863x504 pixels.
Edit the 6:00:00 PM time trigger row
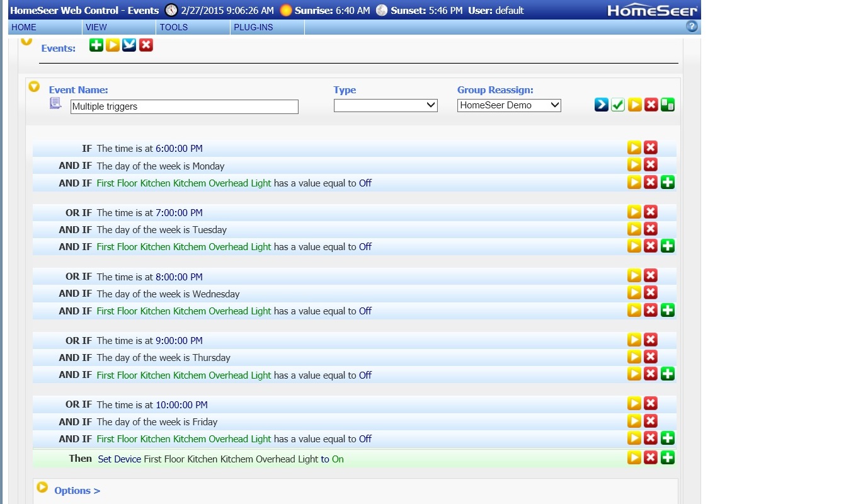pos(634,147)
